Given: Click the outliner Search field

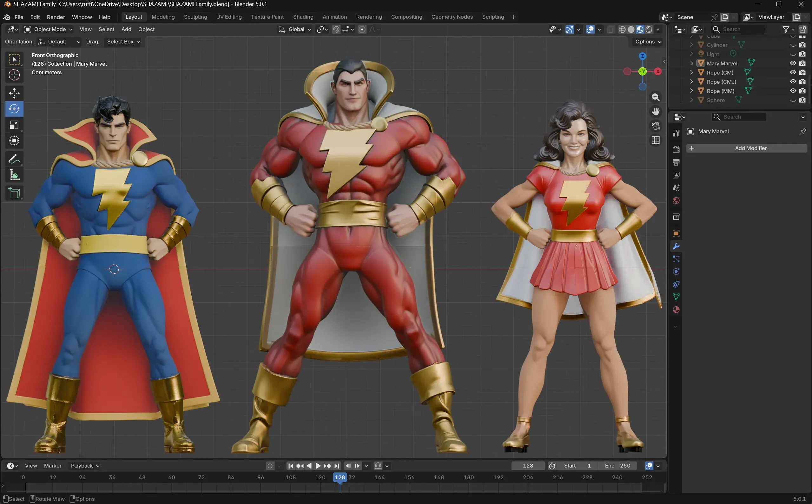Looking at the screenshot, I should [738, 29].
